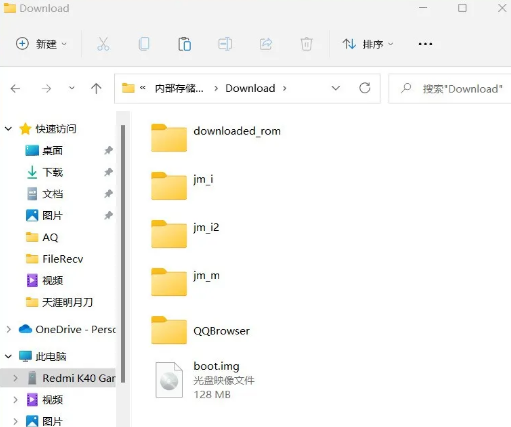Click the Rename icon in toolbar
The height and width of the screenshot is (427, 511).
225,44
